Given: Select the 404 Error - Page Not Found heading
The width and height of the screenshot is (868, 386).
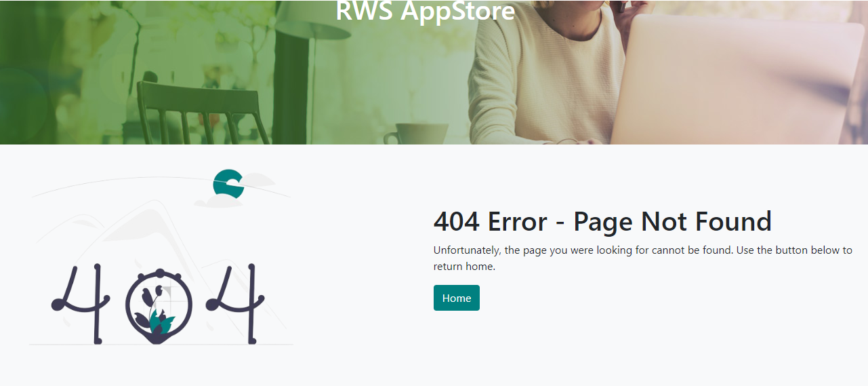Looking at the screenshot, I should tap(602, 222).
